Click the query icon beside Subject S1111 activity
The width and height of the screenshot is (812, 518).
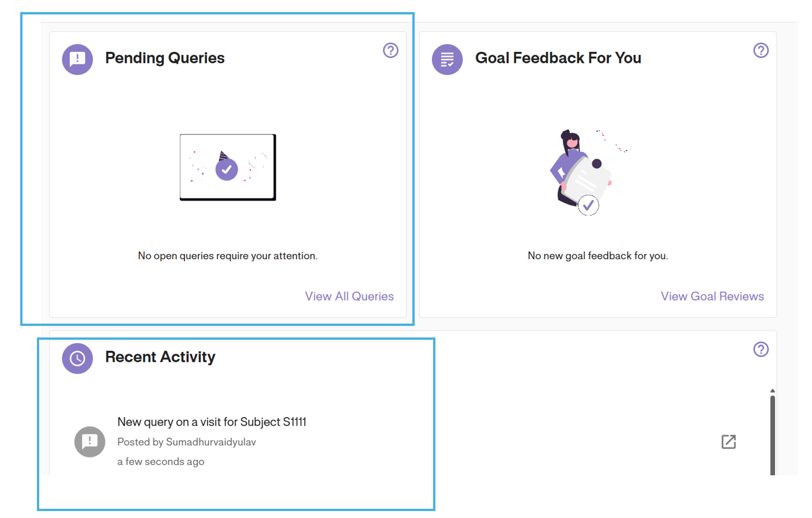[x=89, y=441]
